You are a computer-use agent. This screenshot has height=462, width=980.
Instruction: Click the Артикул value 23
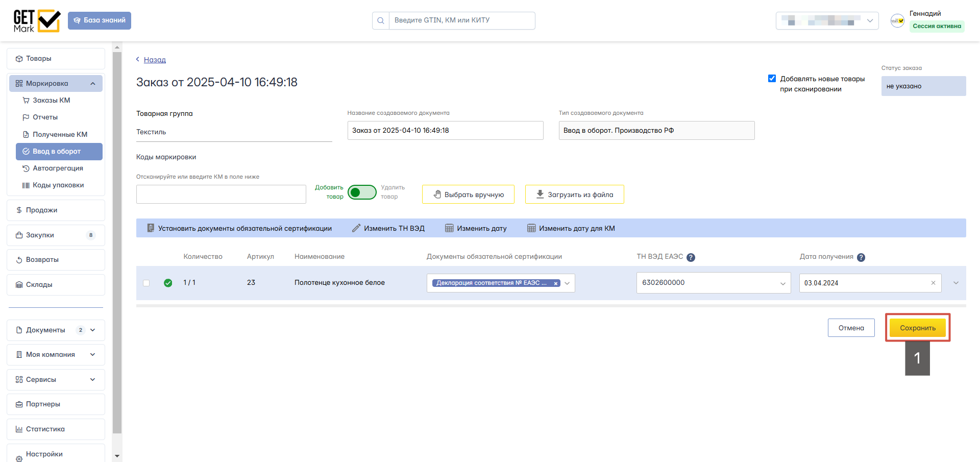click(x=251, y=282)
